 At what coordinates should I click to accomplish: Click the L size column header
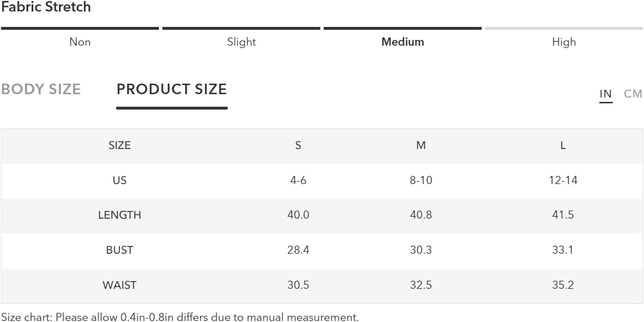(x=563, y=145)
